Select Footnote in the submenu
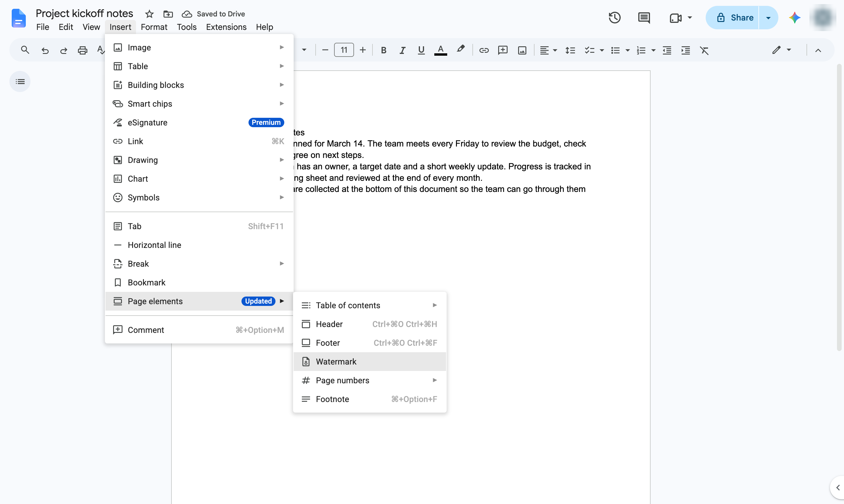Screen dimensions: 844x504 [370, 399]
